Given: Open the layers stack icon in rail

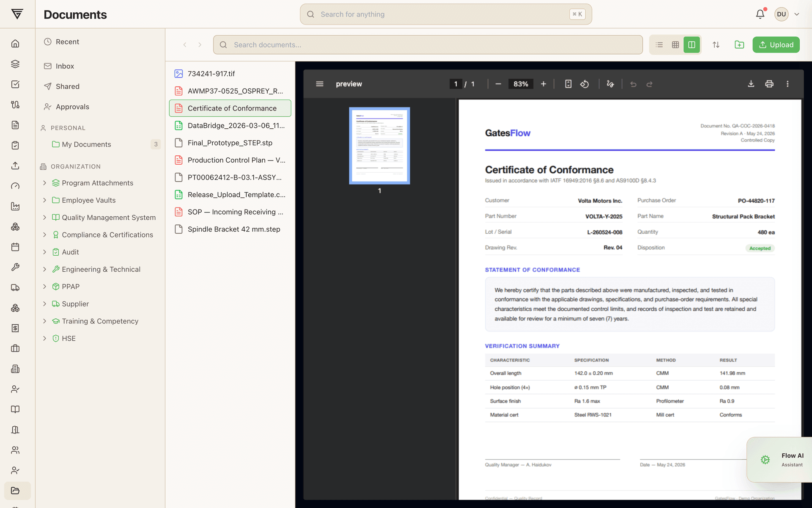Looking at the screenshot, I should pyautogui.click(x=15, y=64).
